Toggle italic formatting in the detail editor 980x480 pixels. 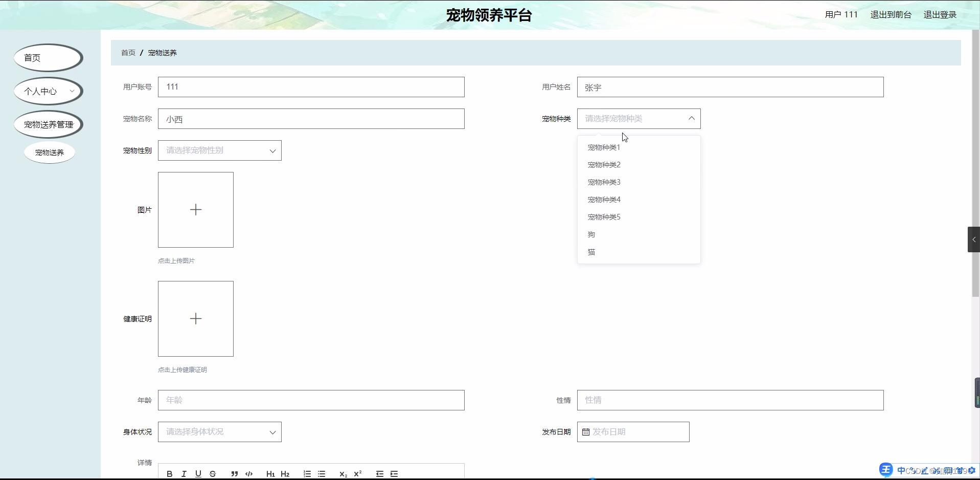pos(184,474)
